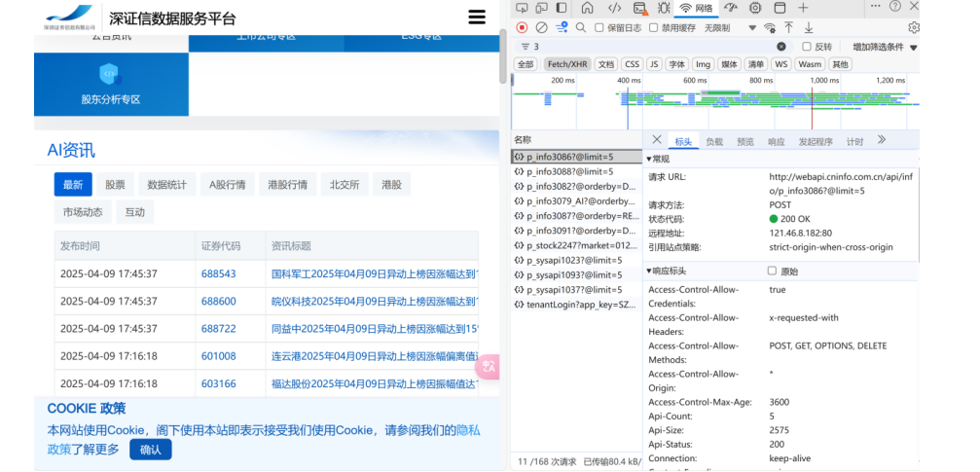Open network settings gear icon
This screenshot has height=472, width=980.
tap(913, 27)
